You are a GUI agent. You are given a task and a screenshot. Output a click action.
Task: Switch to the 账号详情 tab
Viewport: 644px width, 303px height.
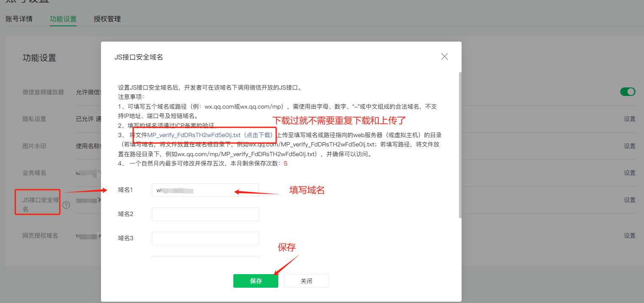pyautogui.click(x=19, y=19)
